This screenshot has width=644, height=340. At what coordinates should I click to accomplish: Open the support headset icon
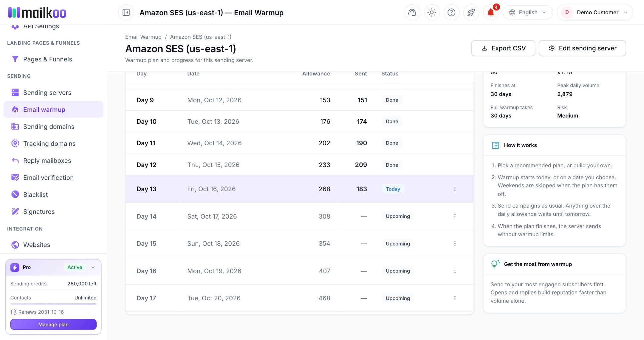tap(412, 13)
